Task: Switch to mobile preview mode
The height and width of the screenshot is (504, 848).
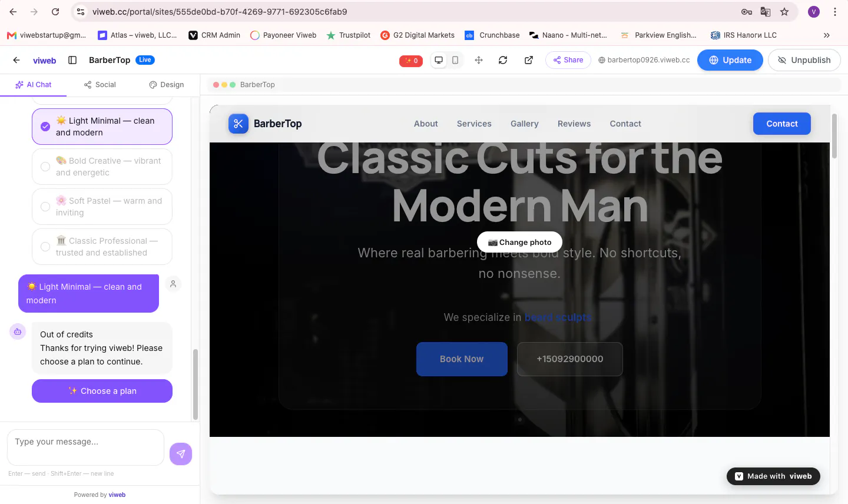Action: pos(455,60)
